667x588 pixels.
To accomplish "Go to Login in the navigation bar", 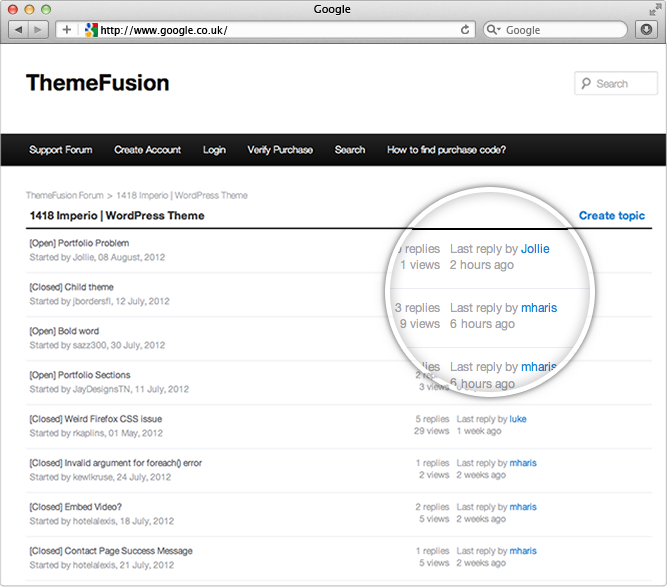I will pyautogui.click(x=214, y=150).
